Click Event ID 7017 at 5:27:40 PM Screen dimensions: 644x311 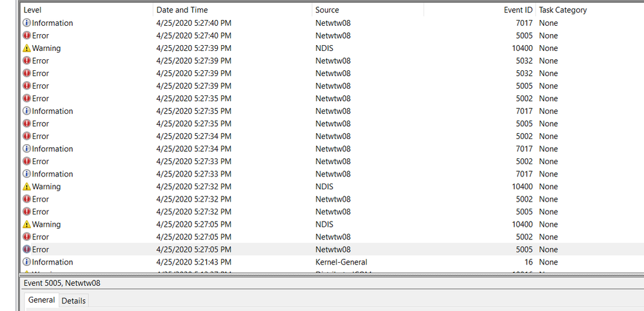tap(525, 23)
